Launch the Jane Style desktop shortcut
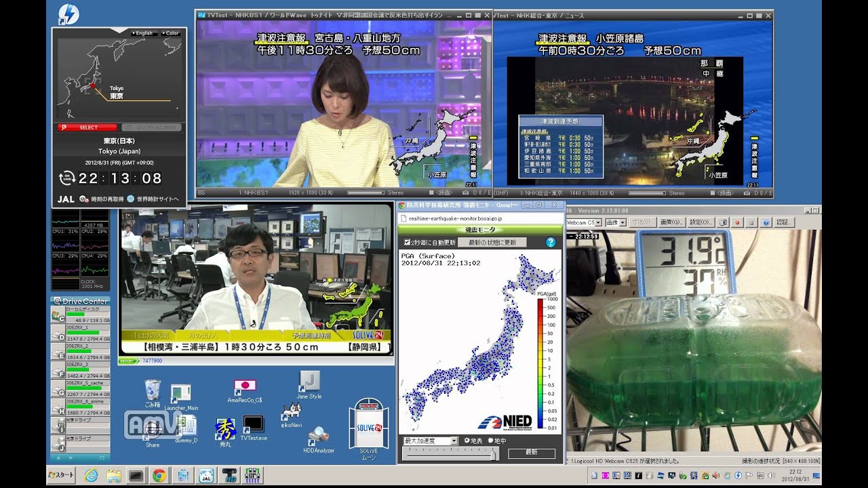868x488 pixels. point(309,385)
